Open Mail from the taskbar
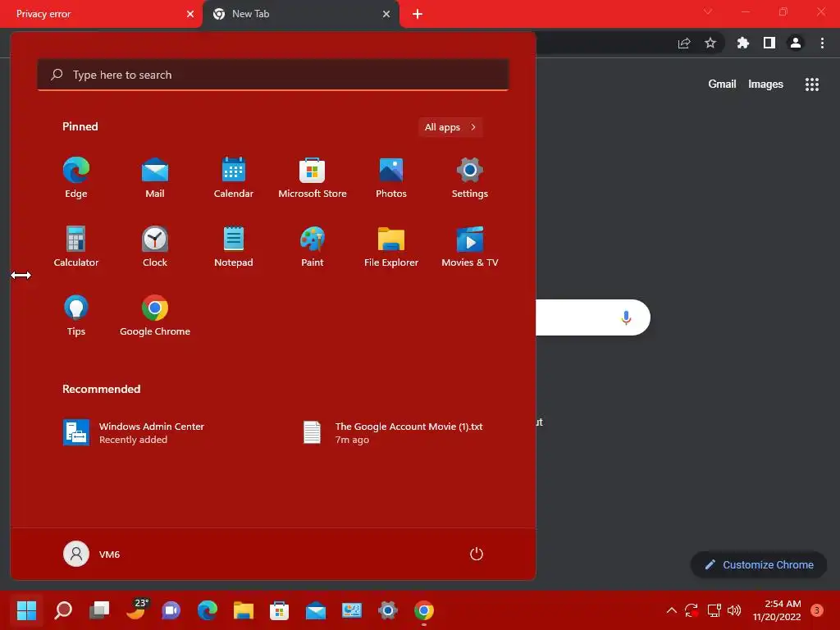 [316, 610]
